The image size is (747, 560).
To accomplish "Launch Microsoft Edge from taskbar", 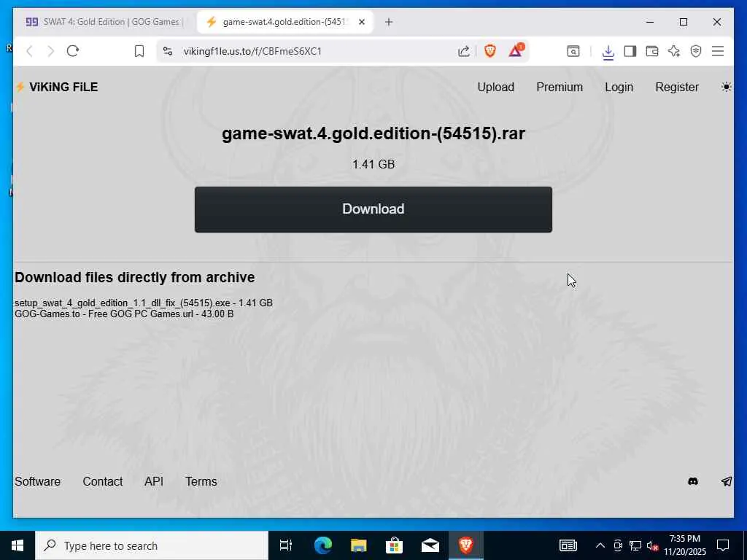I will pos(322,545).
